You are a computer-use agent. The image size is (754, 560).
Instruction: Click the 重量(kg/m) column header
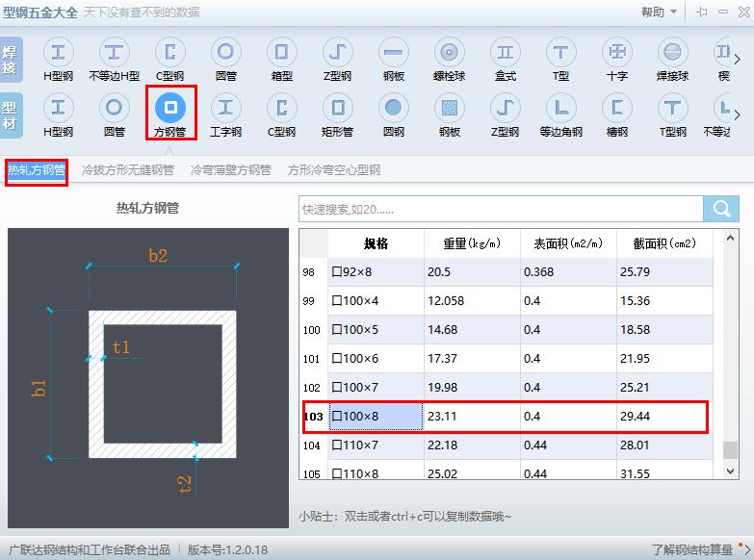click(472, 243)
